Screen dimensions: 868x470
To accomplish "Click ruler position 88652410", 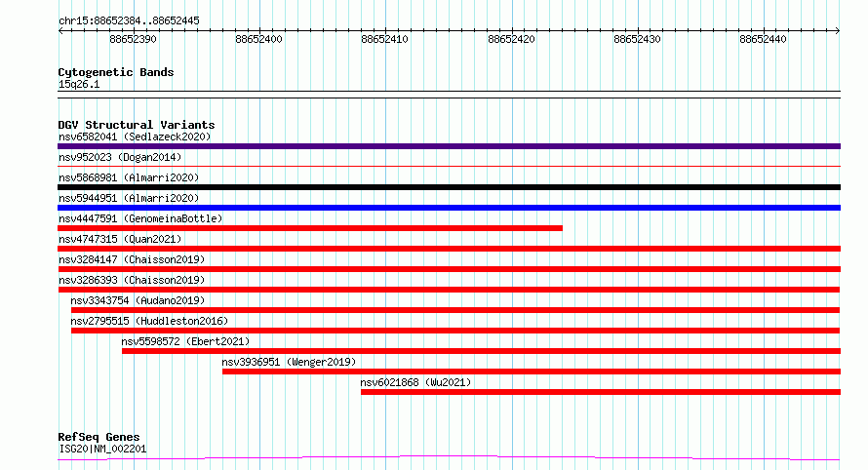I will coord(384,39).
